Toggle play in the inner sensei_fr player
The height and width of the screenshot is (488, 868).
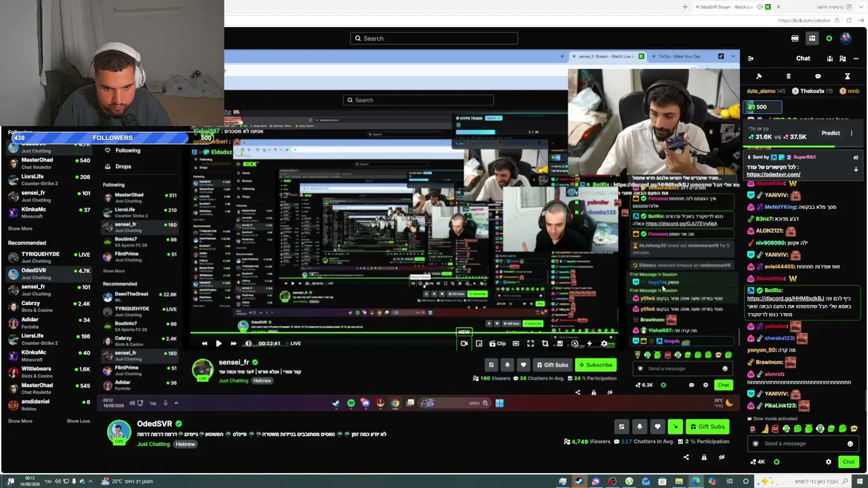(218, 344)
